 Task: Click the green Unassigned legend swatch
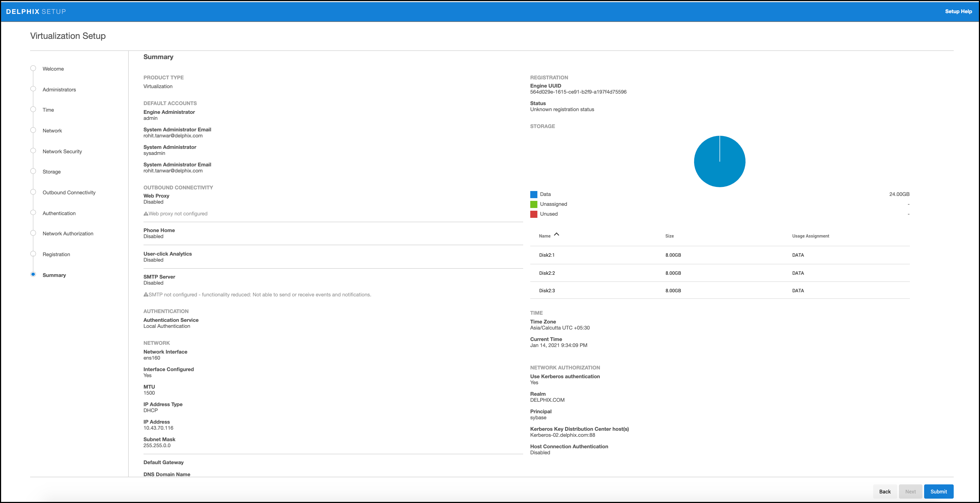pyautogui.click(x=534, y=204)
